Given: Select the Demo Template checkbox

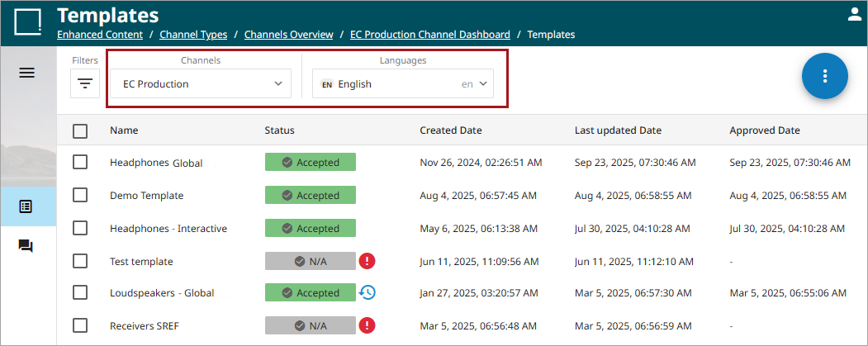Looking at the screenshot, I should (x=80, y=196).
